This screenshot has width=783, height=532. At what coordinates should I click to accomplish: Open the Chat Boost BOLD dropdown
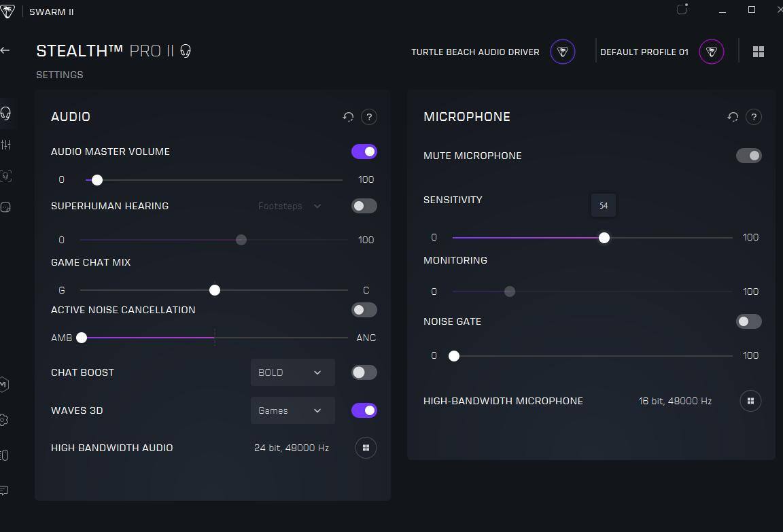pos(293,372)
